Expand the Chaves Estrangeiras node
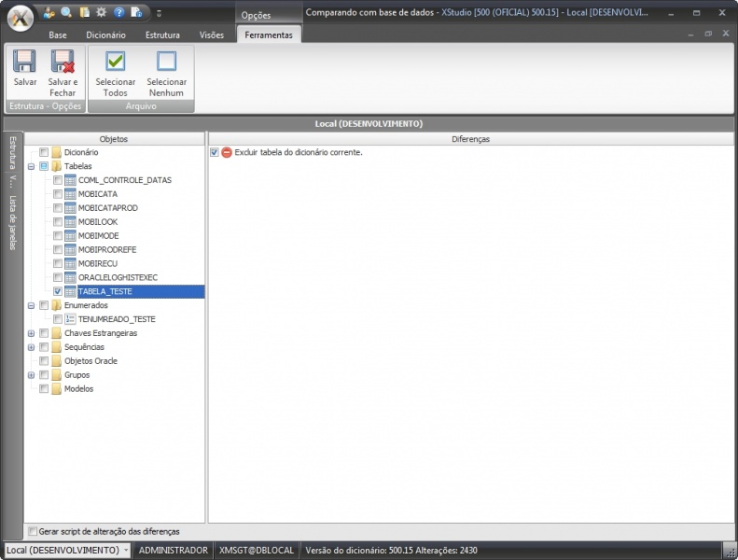 [x=31, y=333]
